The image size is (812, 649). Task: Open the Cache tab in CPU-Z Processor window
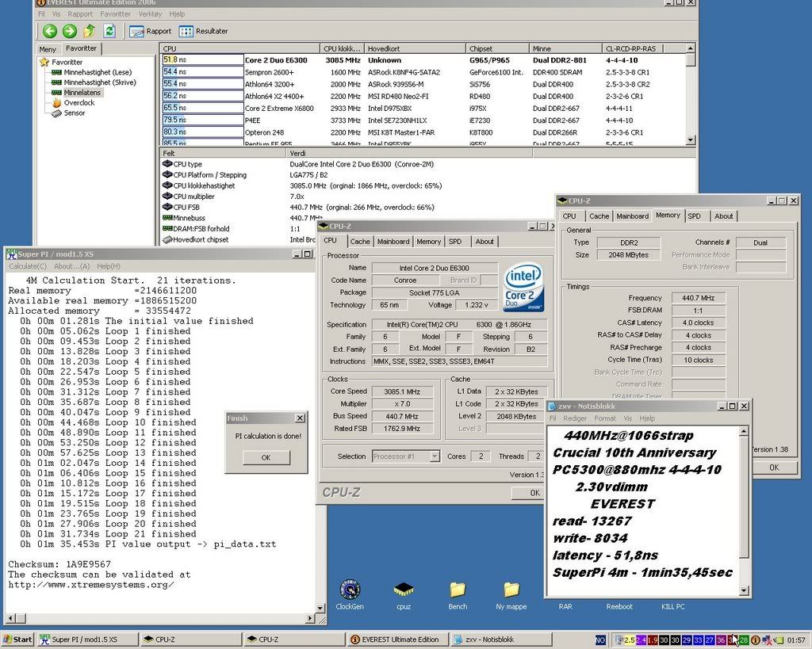pos(360,242)
